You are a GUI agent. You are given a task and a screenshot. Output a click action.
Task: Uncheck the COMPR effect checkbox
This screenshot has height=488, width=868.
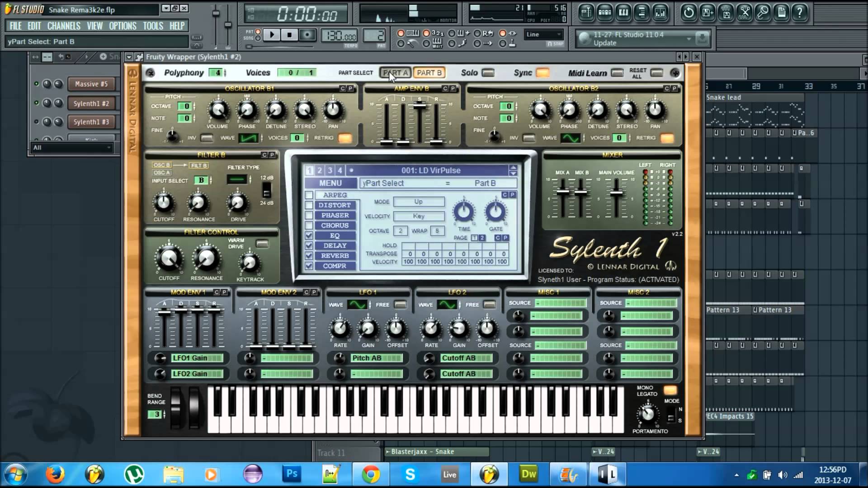pos(309,266)
